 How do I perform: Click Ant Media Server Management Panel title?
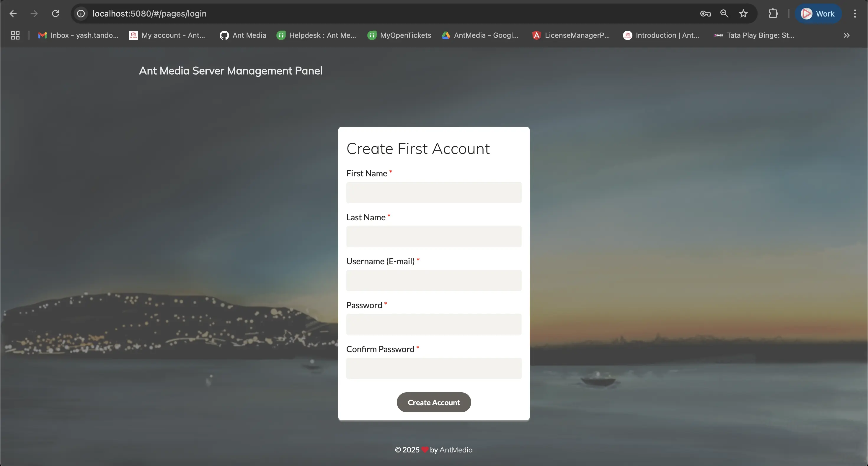pos(231,71)
